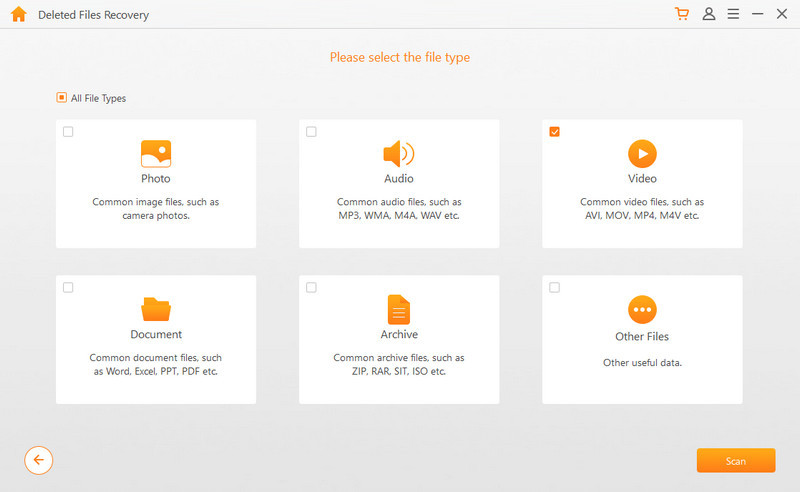
Task: Select the Archive label text
Action: coord(399,334)
